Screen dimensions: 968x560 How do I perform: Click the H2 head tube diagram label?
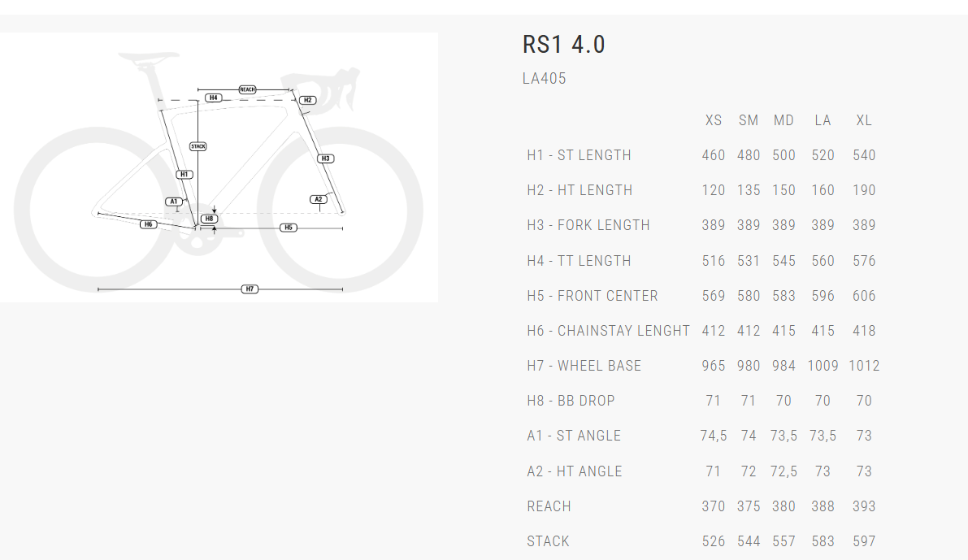pyautogui.click(x=307, y=100)
